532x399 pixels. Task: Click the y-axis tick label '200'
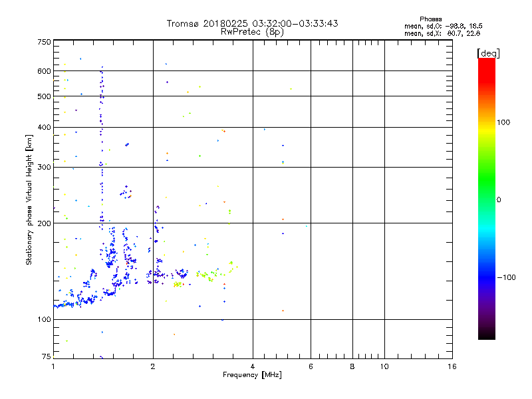point(44,223)
